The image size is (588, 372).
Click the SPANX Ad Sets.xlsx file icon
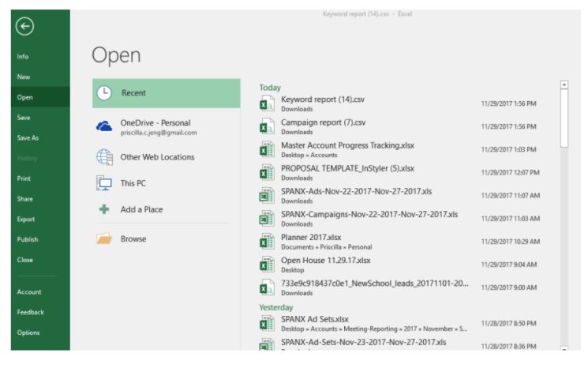(x=267, y=323)
